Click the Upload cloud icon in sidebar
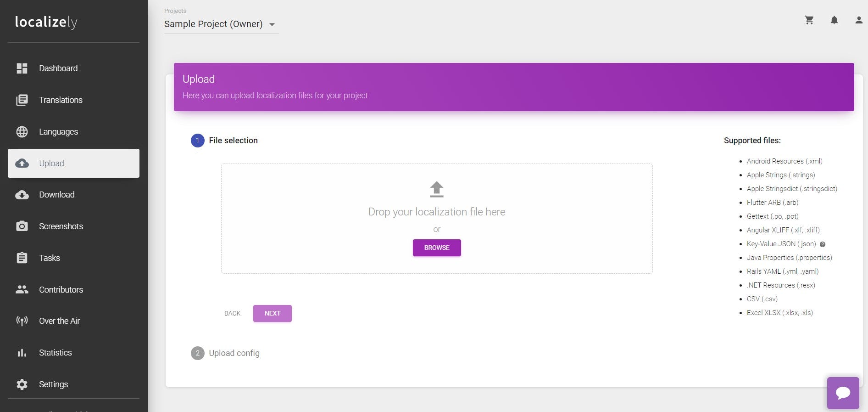This screenshot has width=868, height=412. point(22,163)
